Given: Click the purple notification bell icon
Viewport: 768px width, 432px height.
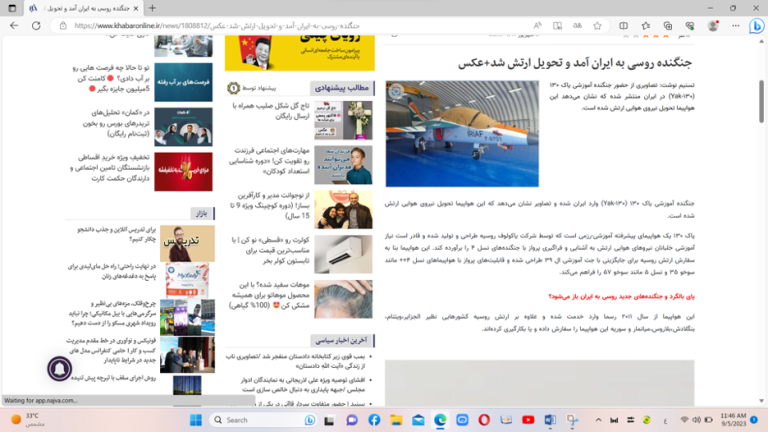Looking at the screenshot, I should pyautogui.click(x=59, y=368).
